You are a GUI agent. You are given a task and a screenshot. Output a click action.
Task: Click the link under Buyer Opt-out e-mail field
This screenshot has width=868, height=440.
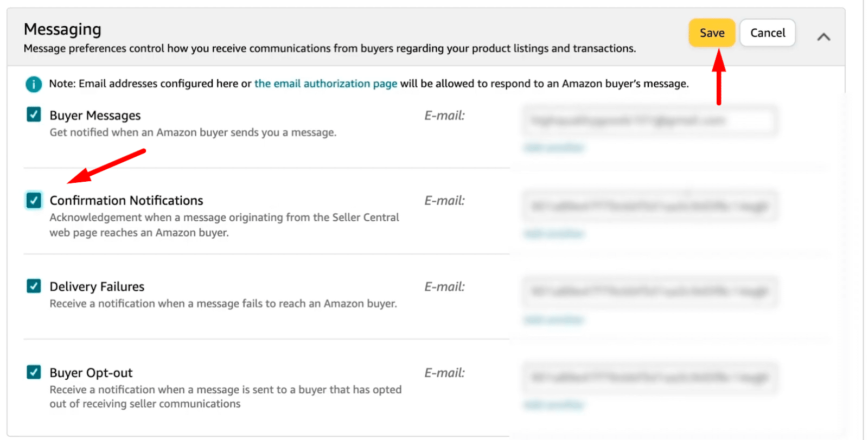554,405
